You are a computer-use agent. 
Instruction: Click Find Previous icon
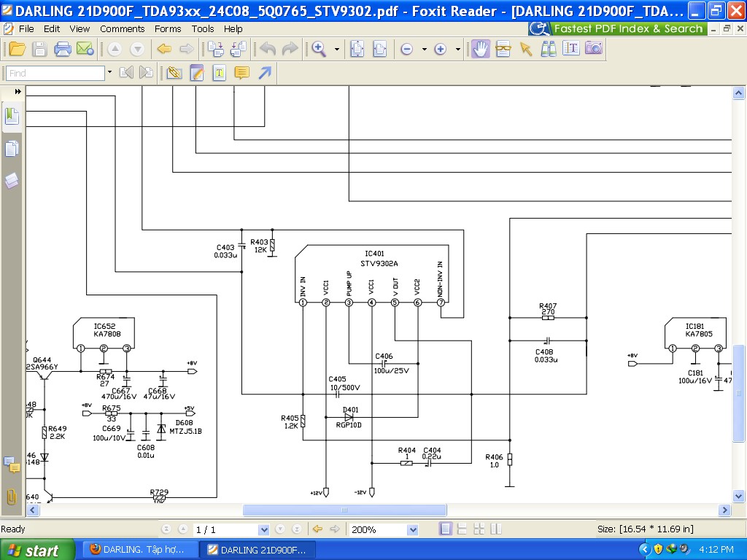pyautogui.click(x=126, y=72)
